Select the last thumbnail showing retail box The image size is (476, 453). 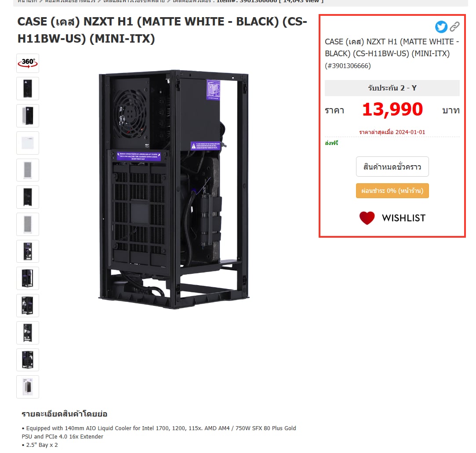[x=28, y=387]
